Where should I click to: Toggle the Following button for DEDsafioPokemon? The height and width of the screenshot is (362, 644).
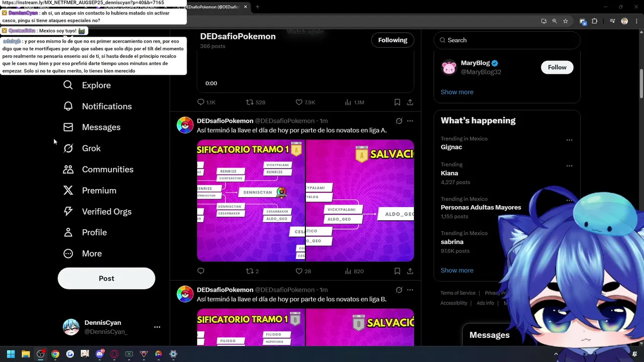pyautogui.click(x=392, y=40)
